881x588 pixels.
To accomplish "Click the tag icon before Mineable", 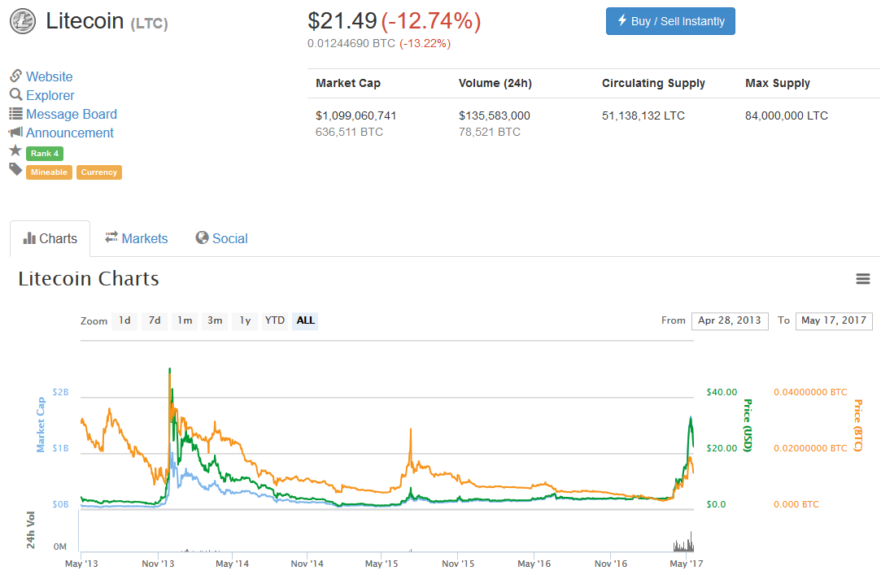I will [x=15, y=169].
